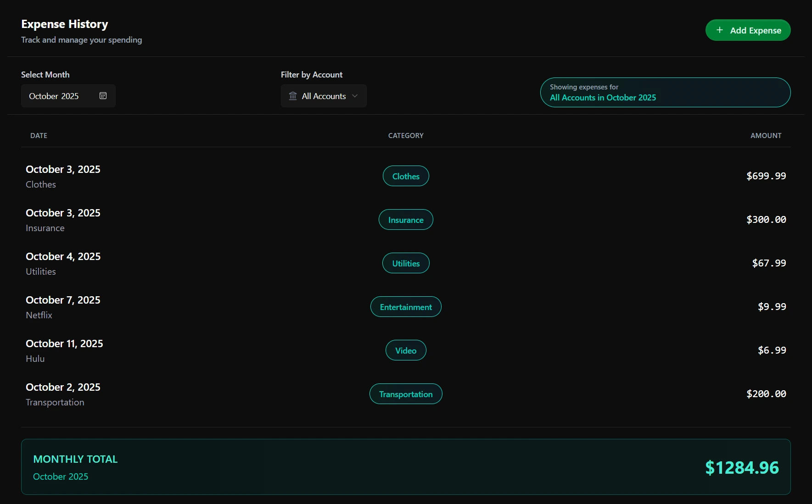812x504 pixels.
Task: Click the All Accounts in October 2025 banner
Action: pyautogui.click(x=665, y=92)
